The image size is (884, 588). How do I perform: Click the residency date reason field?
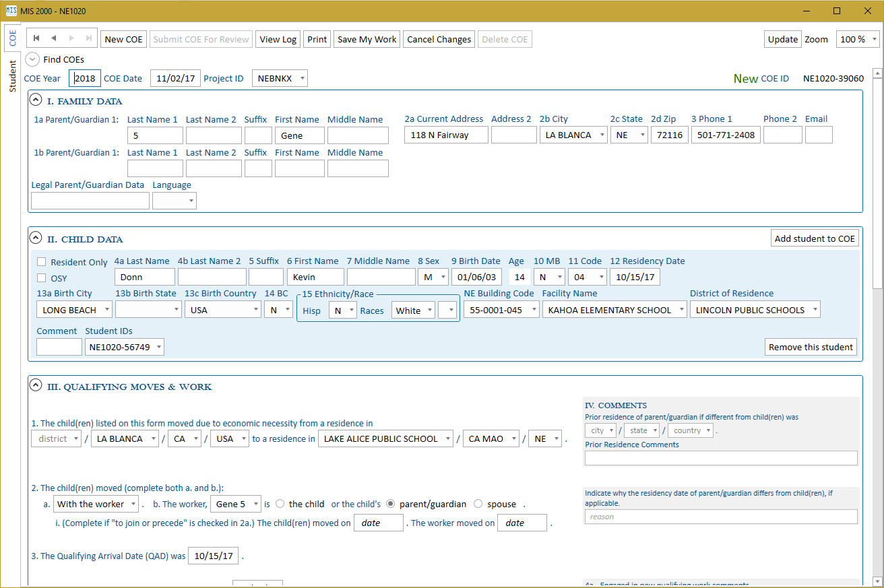click(x=721, y=517)
